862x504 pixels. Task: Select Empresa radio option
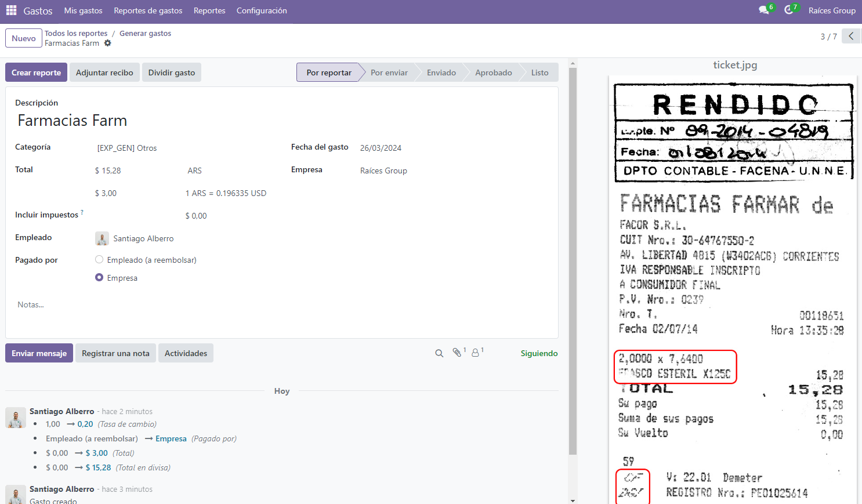click(99, 278)
